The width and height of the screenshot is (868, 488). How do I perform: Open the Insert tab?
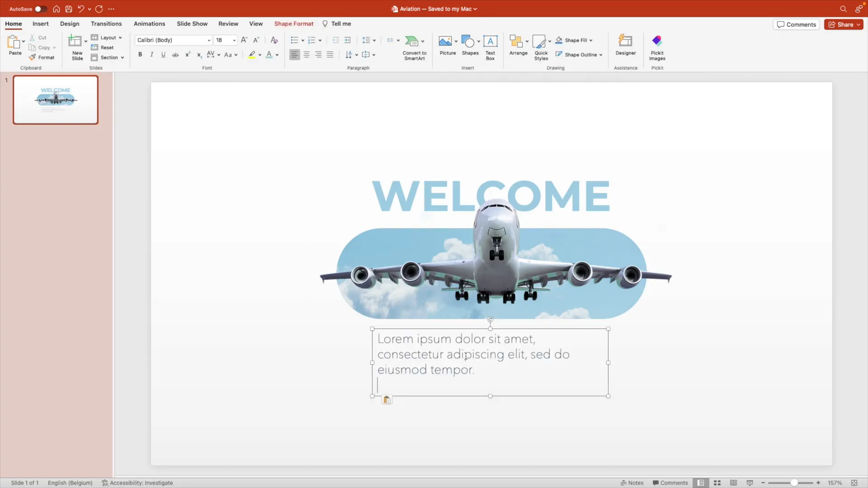[41, 23]
